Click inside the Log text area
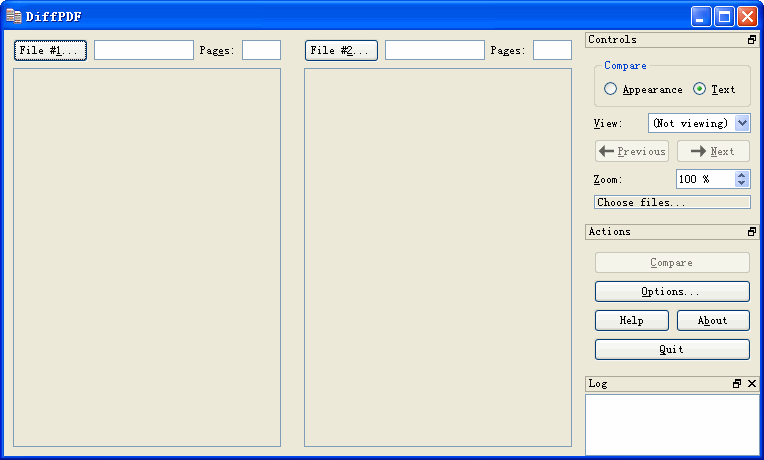 (x=672, y=425)
